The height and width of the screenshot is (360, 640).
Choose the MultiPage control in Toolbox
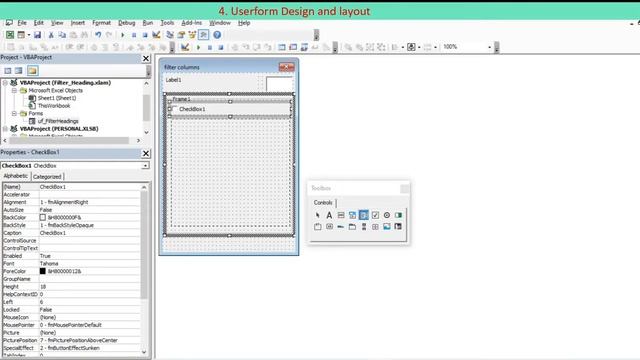[x=352, y=227]
